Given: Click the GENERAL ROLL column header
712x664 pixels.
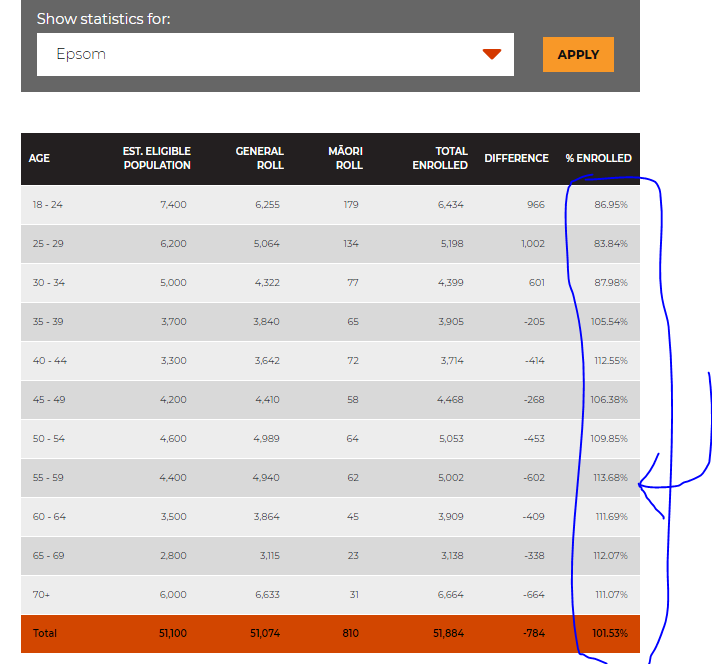Looking at the screenshot, I should click(x=260, y=158).
